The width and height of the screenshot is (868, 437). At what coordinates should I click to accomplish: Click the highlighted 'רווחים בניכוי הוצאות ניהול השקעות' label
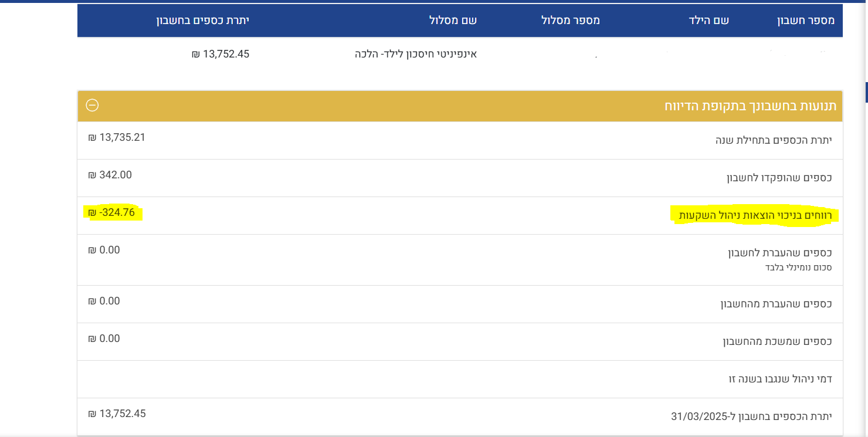click(x=755, y=215)
